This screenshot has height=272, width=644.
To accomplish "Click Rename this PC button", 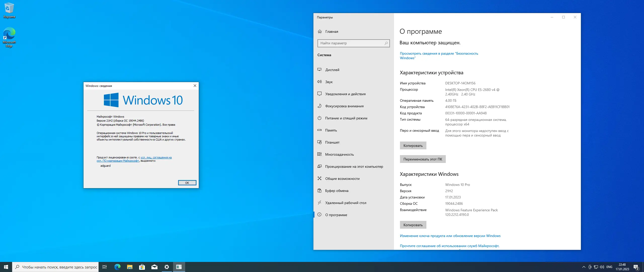I will (423, 159).
